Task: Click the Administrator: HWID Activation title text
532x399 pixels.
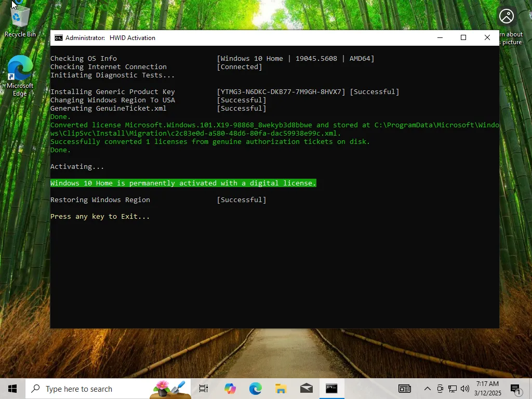Action: [x=110, y=37]
